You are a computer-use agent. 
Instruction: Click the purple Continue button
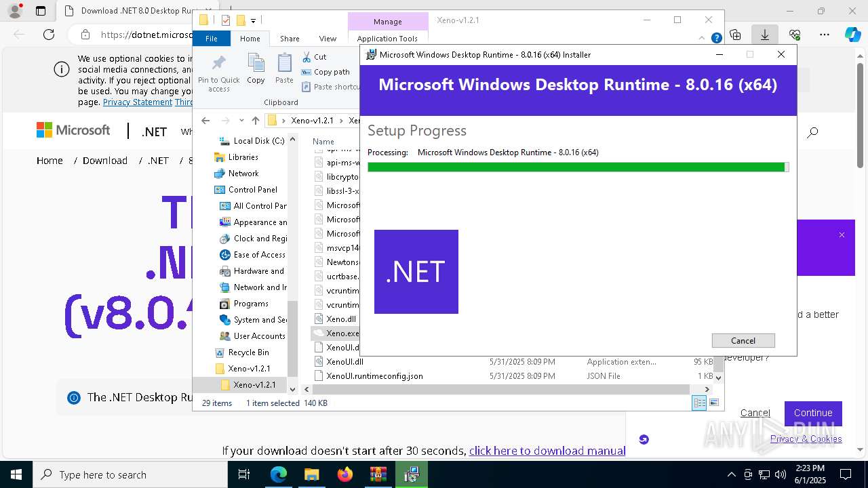(x=813, y=413)
